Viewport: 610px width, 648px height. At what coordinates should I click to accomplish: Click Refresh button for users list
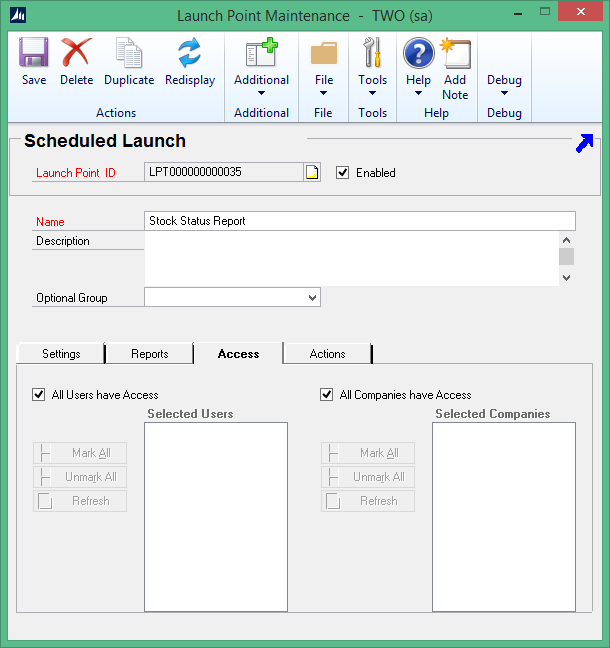coord(80,501)
